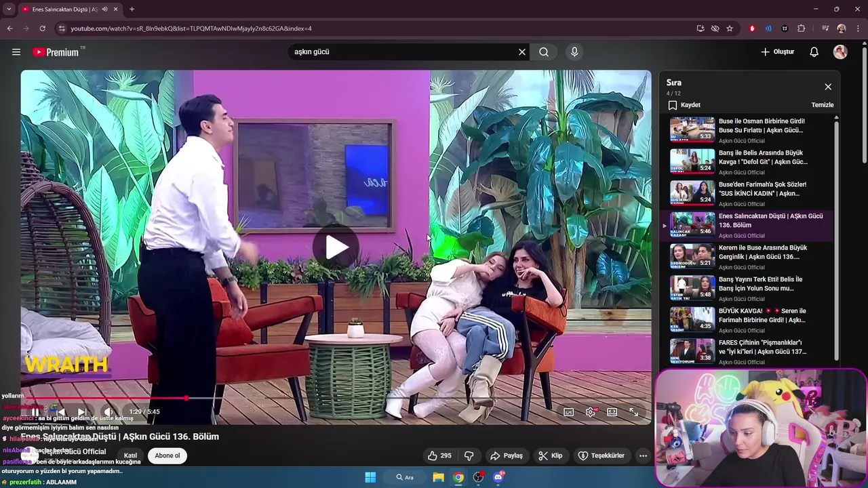The width and height of the screenshot is (868, 488).
Task: Open the YouTube account avatar menu
Action: click(x=840, y=52)
